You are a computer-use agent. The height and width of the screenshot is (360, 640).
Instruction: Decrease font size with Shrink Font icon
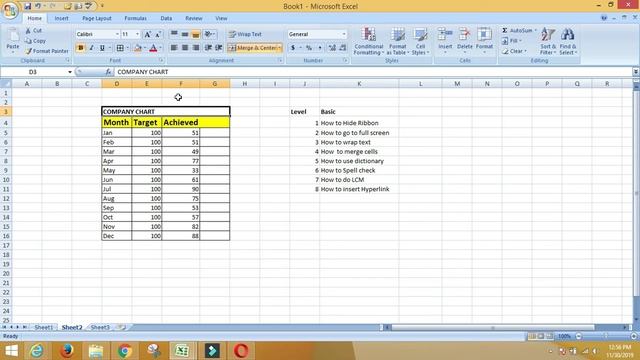point(158,34)
